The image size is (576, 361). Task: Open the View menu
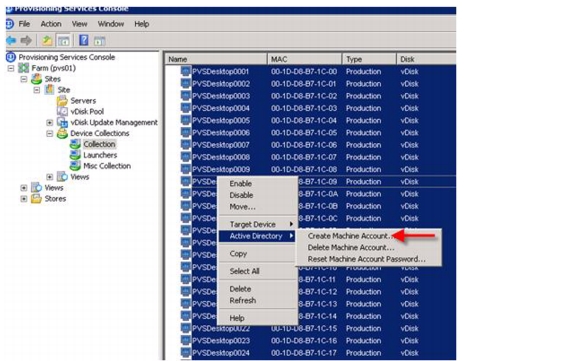79,24
